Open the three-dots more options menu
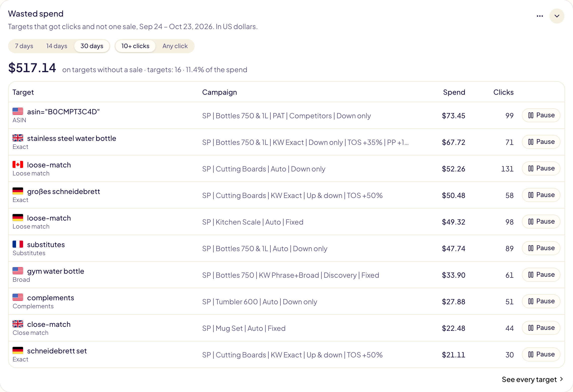The image size is (573, 392). pyautogui.click(x=540, y=16)
